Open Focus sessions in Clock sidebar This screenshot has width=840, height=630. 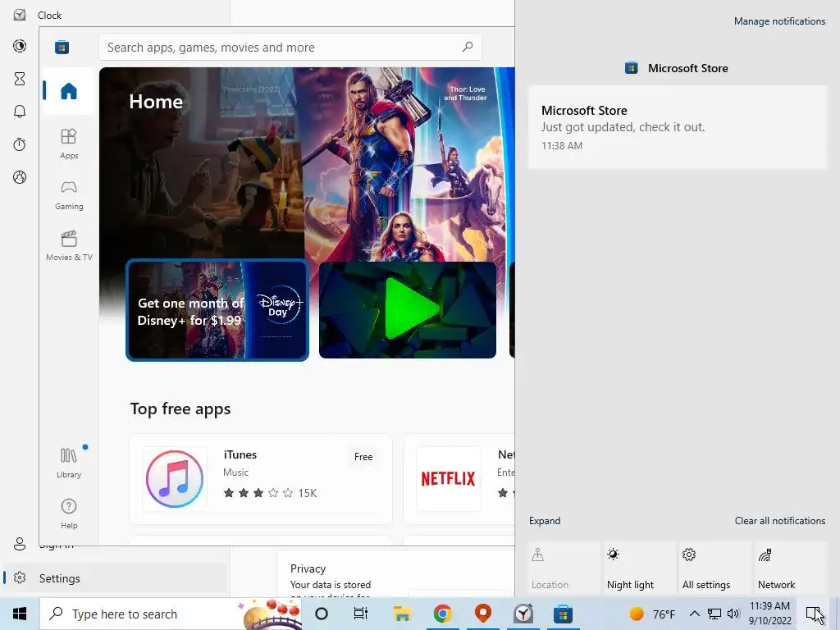coord(20,46)
